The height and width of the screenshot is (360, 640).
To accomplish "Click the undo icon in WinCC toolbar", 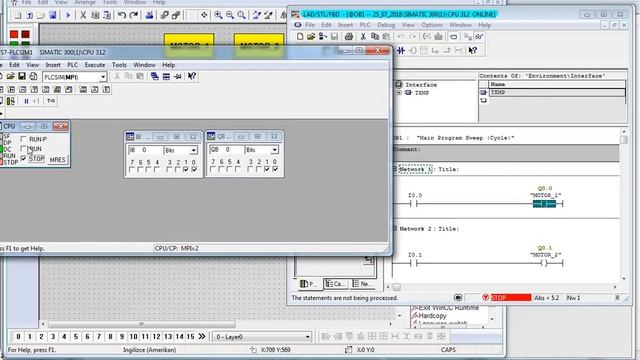I will (x=122, y=15).
